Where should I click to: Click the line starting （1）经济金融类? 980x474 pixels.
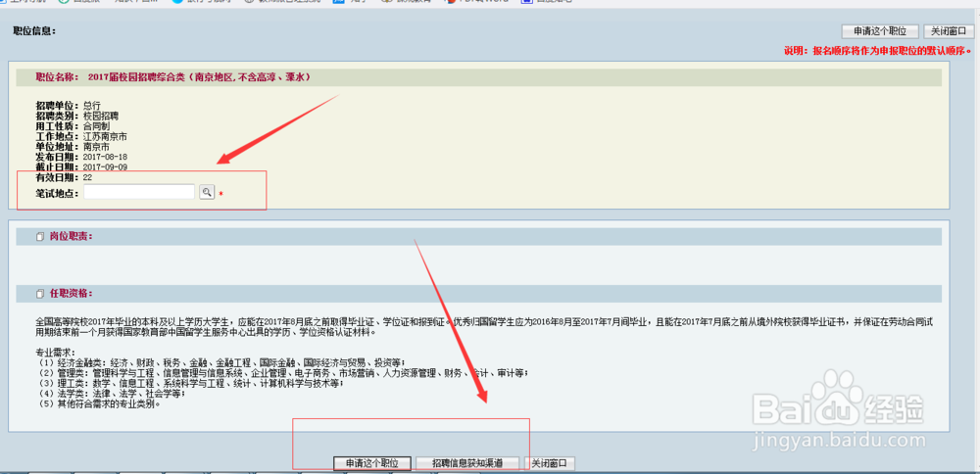tap(221, 362)
